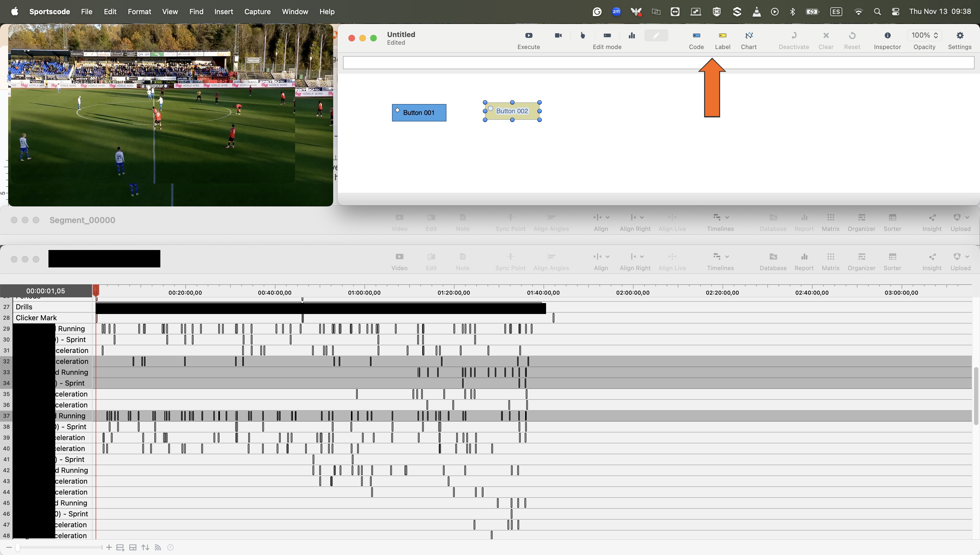The height and width of the screenshot is (555, 980).
Task: Switch edit mode to button rectangle mode
Action: [x=607, y=35]
